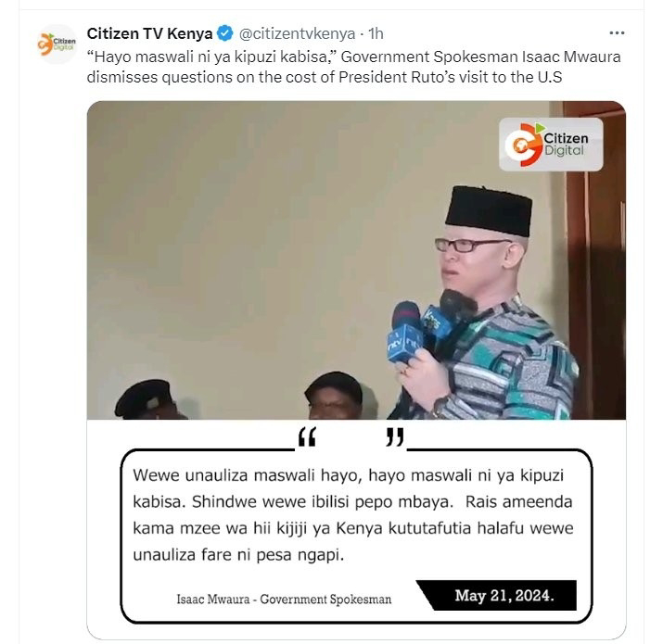This screenshot has height=644, width=663.
Task: Click the Isaac Mwaura - Government Spokesman caption
Action: coord(284,599)
